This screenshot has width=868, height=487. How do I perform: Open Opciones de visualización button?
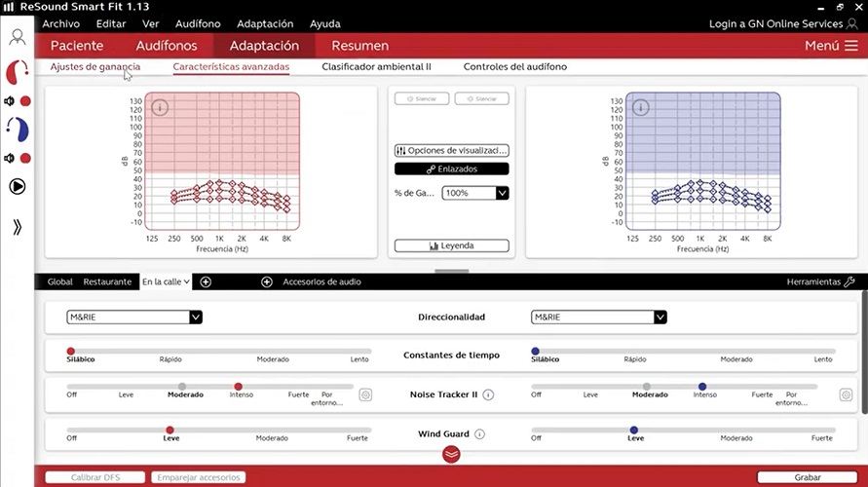[452, 151]
